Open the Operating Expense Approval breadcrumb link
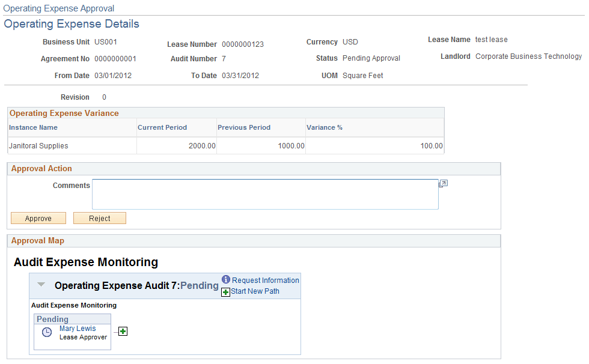 (x=58, y=8)
